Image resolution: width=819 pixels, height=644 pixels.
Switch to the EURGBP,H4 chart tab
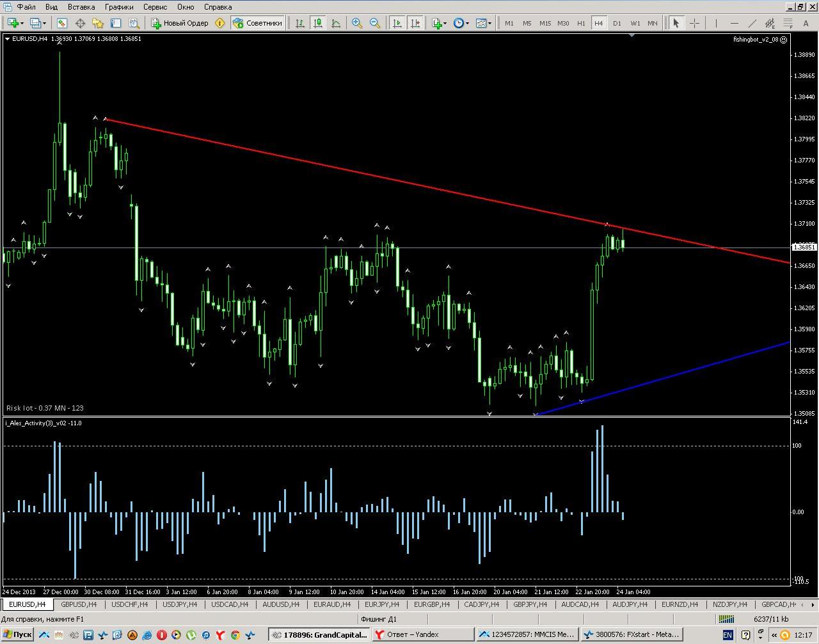tap(432, 604)
